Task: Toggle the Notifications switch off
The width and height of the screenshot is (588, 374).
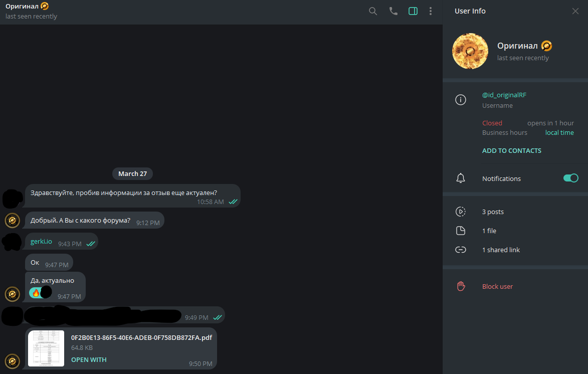Action: coord(570,178)
